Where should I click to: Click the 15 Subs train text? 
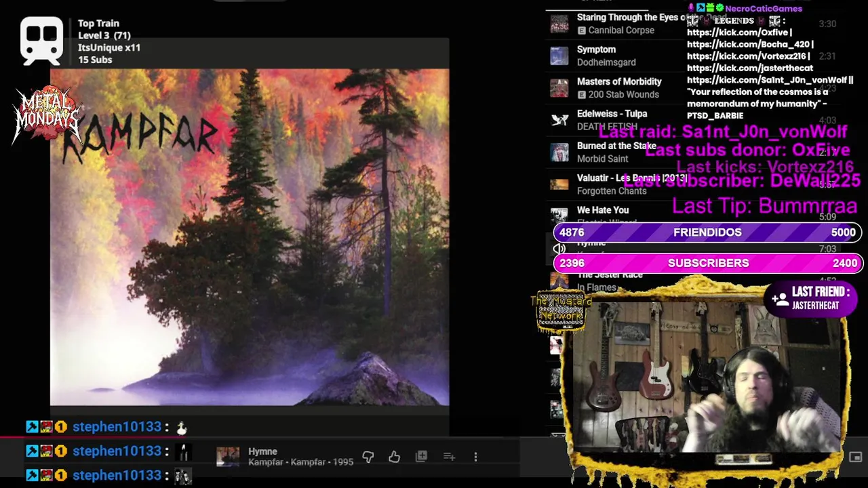click(x=95, y=60)
